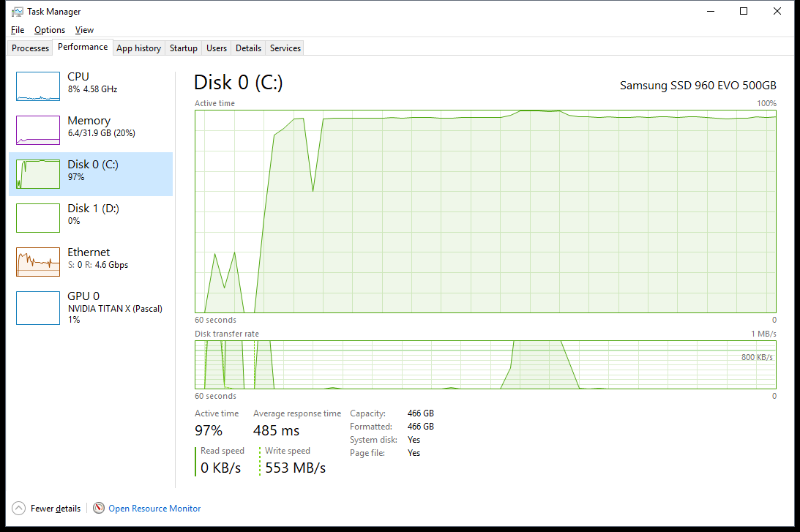Switch to the Services tab
Image resolution: width=800 pixels, height=532 pixels.
point(285,48)
